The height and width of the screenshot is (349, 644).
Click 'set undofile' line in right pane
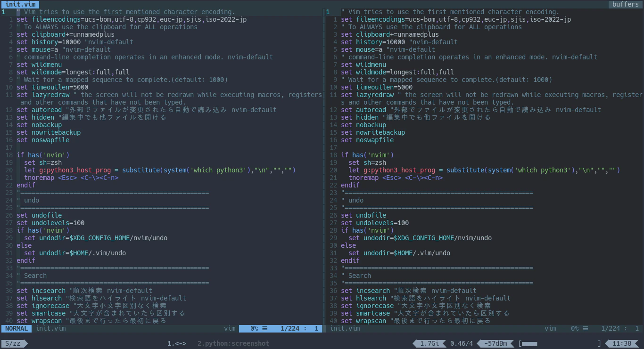pyautogui.click(x=363, y=215)
